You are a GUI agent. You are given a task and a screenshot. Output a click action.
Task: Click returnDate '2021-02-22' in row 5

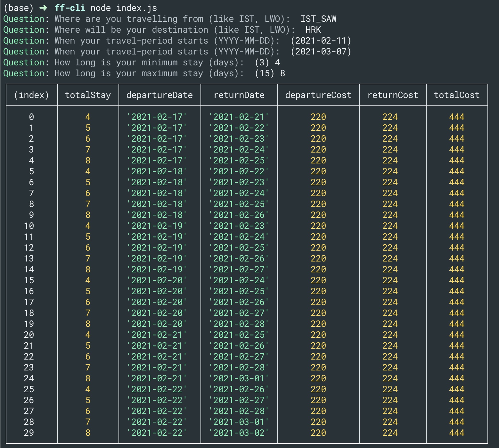[x=239, y=171]
